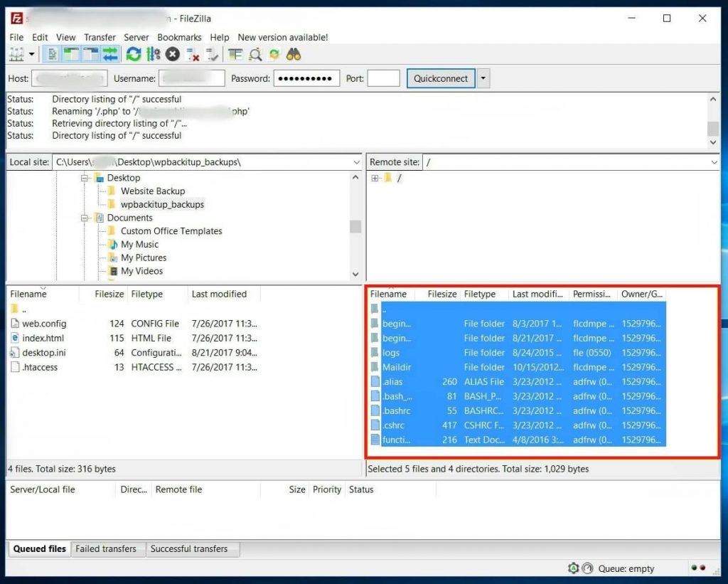
Task: Switch to the Queued files tab
Action: [x=40, y=548]
